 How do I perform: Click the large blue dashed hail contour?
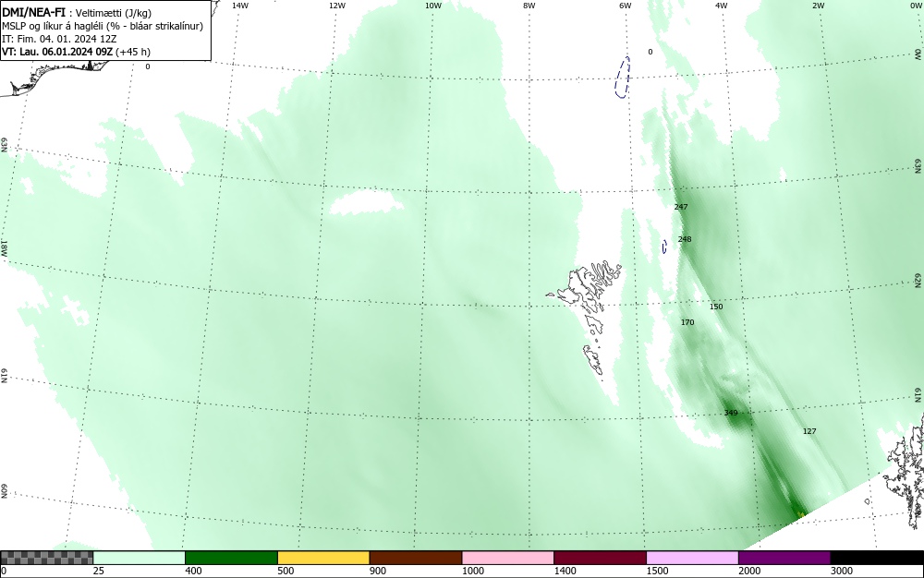(622, 78)
